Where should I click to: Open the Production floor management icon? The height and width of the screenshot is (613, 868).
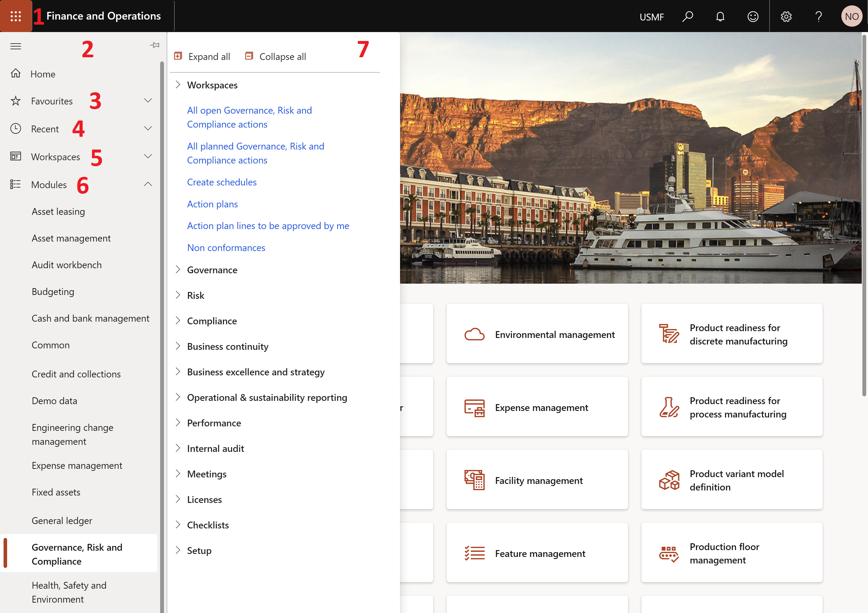pyautogui.click(x=668, y=553)
